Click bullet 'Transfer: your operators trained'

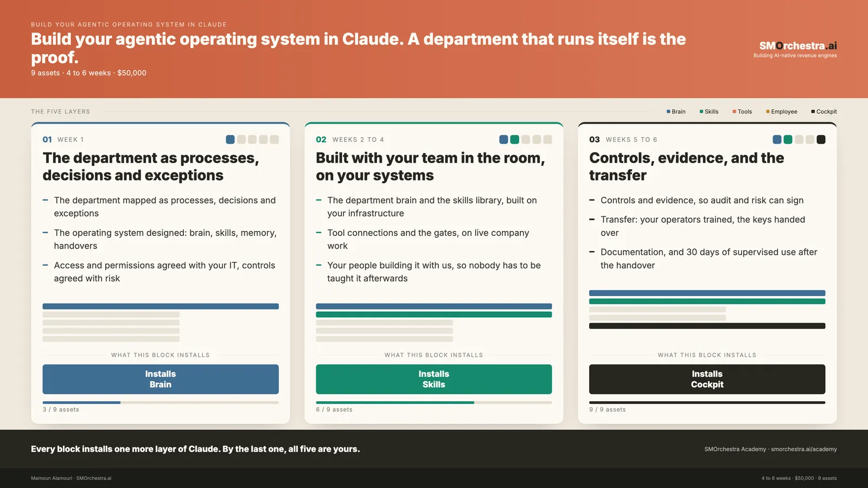(703, 226)
